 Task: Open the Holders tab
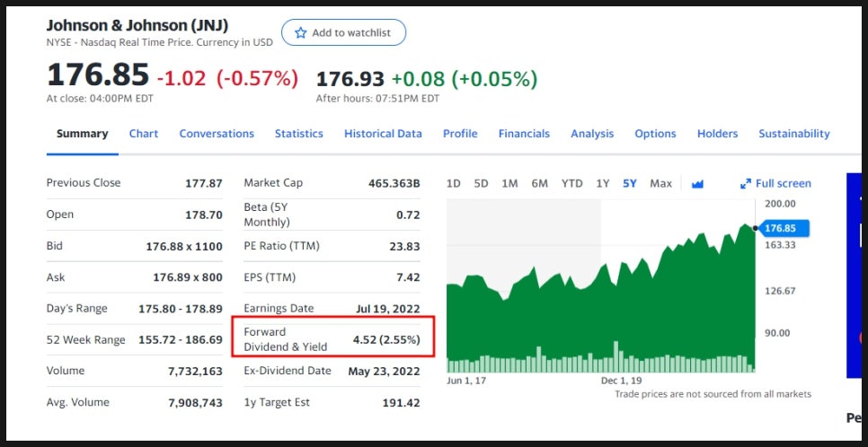(717, 134)
